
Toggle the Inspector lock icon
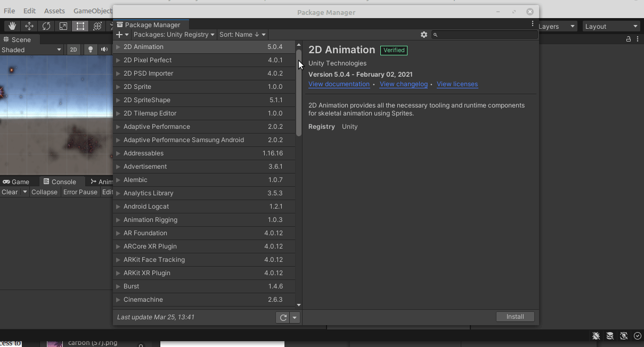[629, 39]
